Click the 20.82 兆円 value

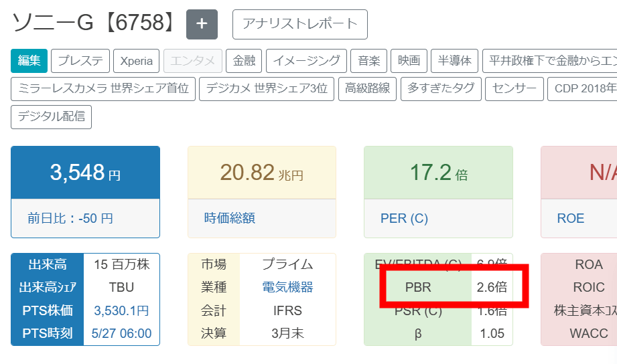pyautogui.click(x=262, y=173)
